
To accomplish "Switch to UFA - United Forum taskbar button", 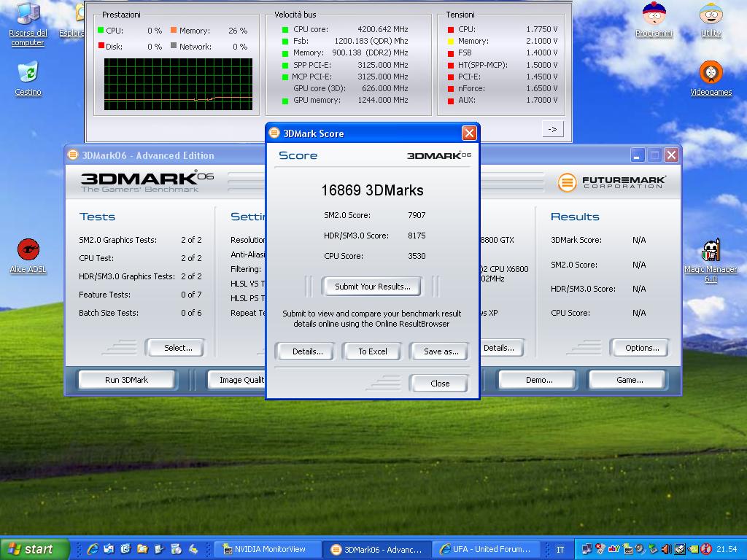I will 485,549.
